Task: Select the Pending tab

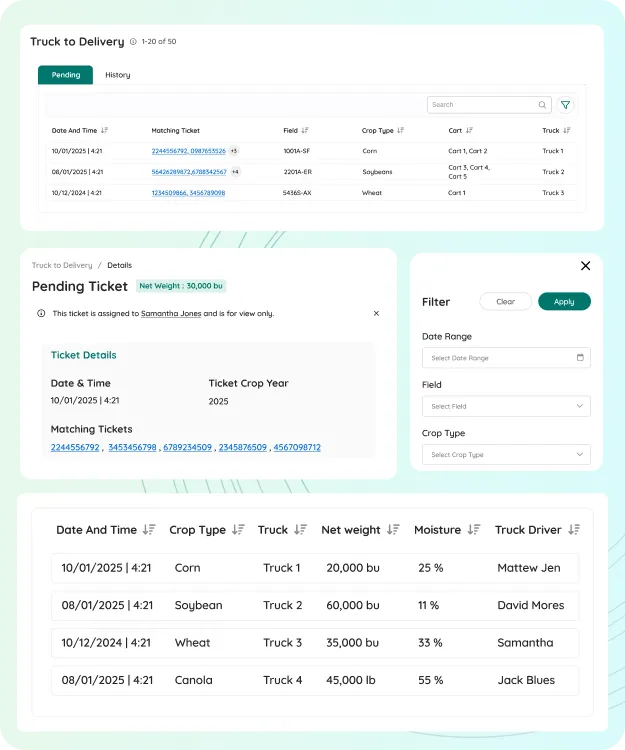Action: point(66,75)
